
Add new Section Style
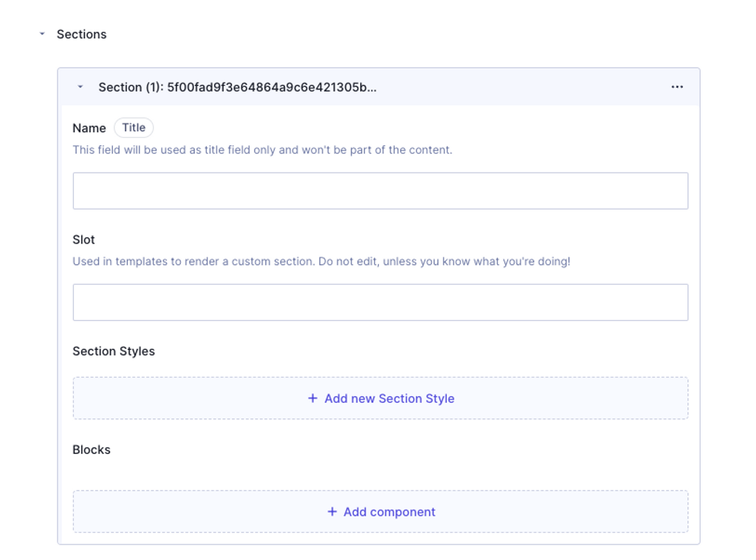(380, 398)
